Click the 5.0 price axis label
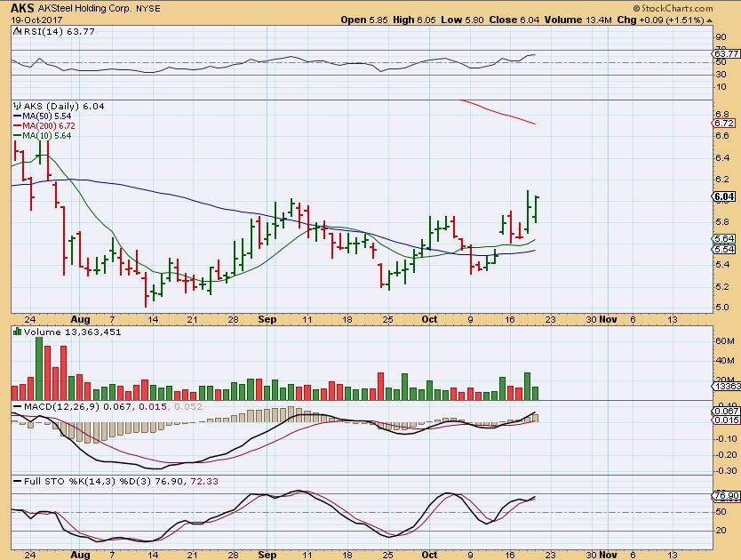The width and height of the screenshot is (741, 560). pos(722,308)
